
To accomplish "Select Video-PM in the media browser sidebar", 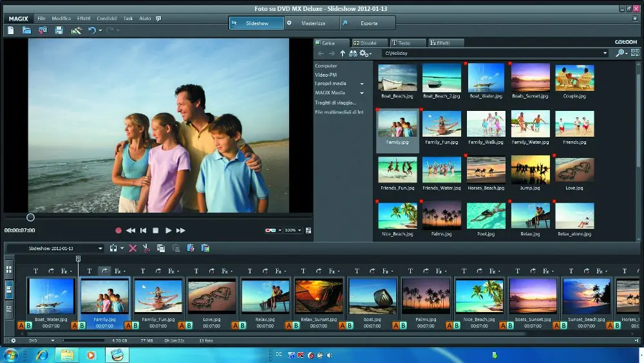I will [326, 75].
